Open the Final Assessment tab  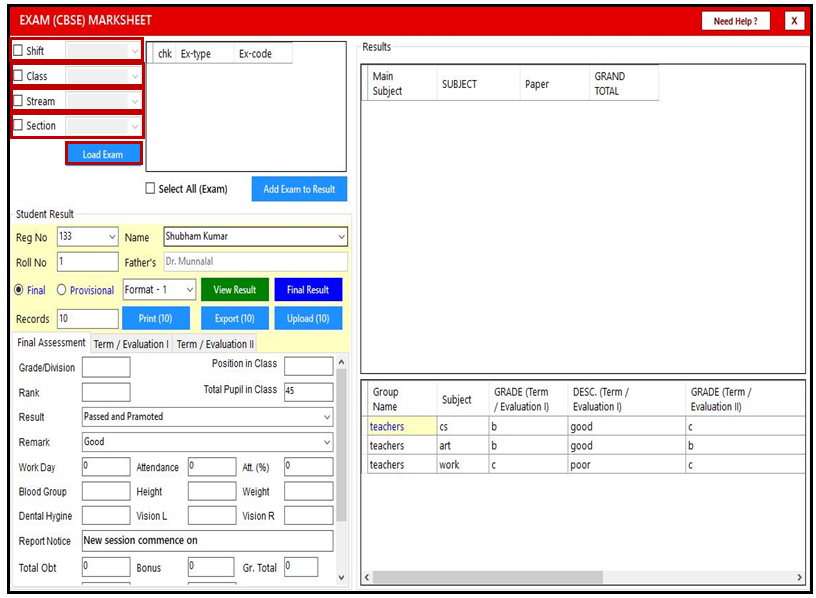(x=52, y=343)
